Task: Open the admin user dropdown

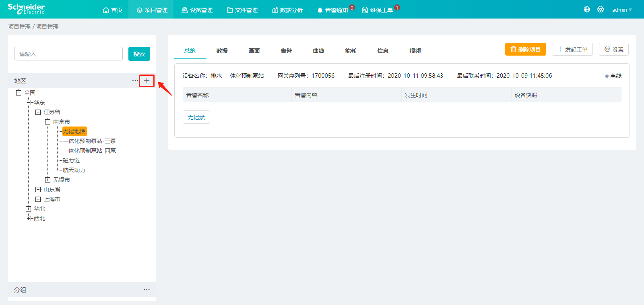Action: click(x=622, y=10)
